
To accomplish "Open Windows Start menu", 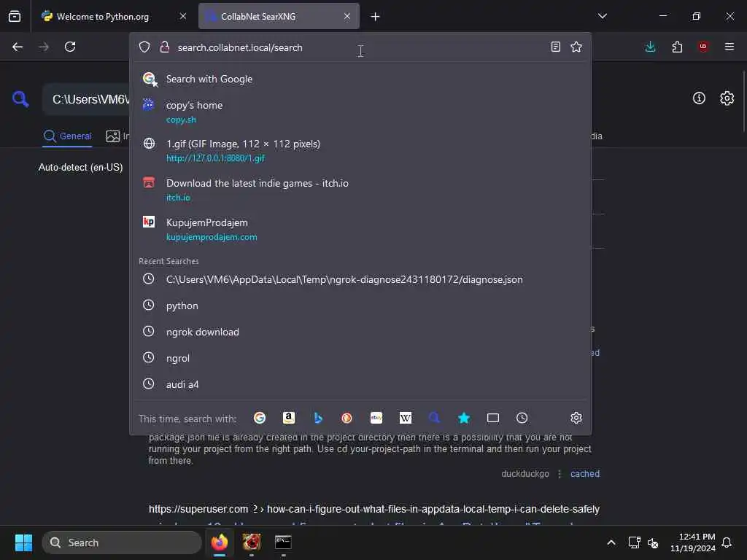I will point(23,542).
